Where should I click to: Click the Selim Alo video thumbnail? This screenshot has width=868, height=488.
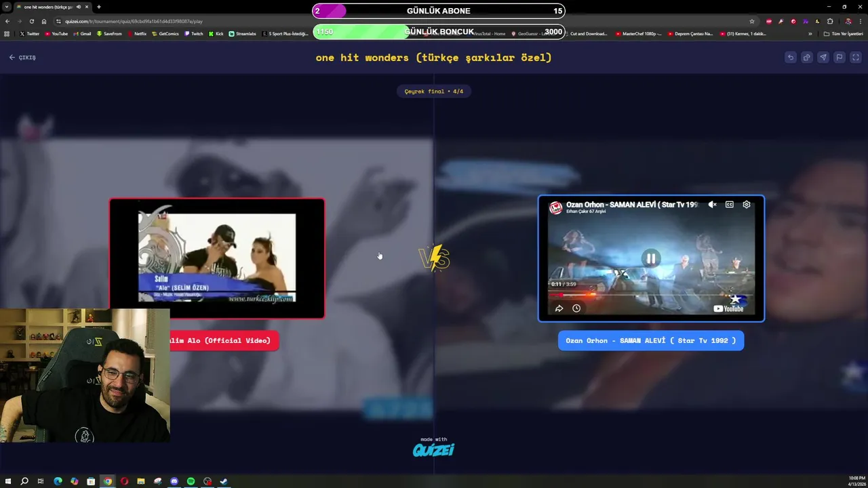point(217,258)
